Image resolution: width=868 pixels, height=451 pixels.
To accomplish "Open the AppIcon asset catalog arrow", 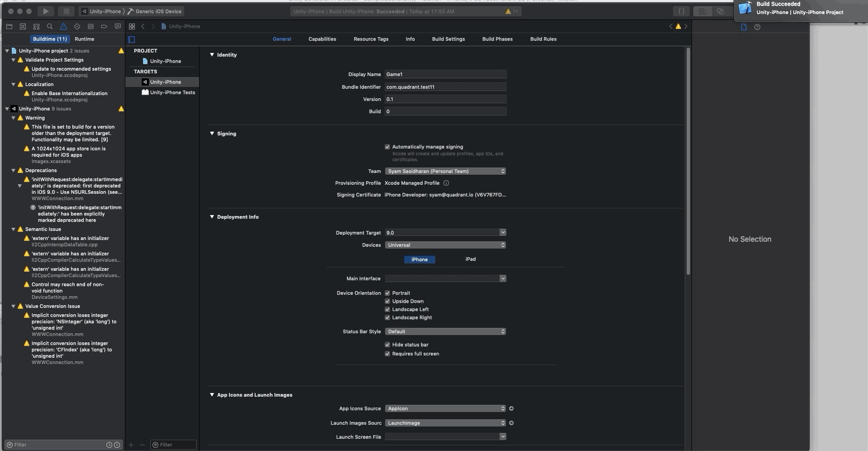I will point(511,408).
